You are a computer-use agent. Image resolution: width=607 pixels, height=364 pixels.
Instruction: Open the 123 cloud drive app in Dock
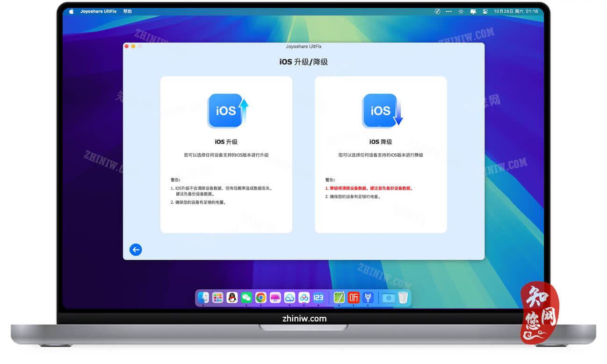318,298
